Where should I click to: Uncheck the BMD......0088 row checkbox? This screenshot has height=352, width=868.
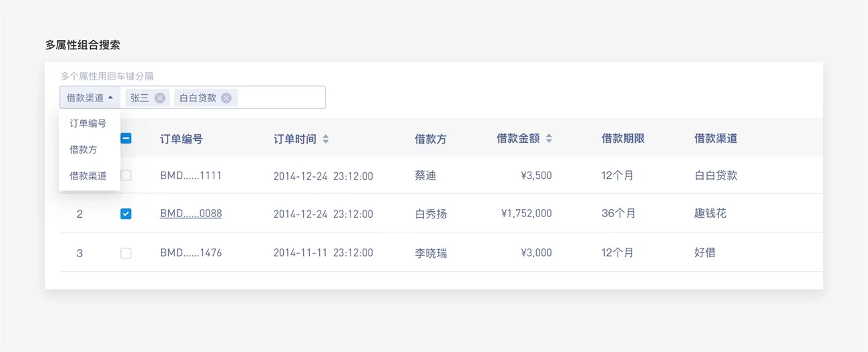126,214
